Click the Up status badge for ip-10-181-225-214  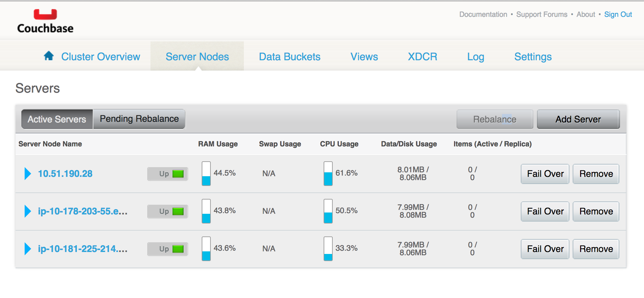(x=168, y=249)
